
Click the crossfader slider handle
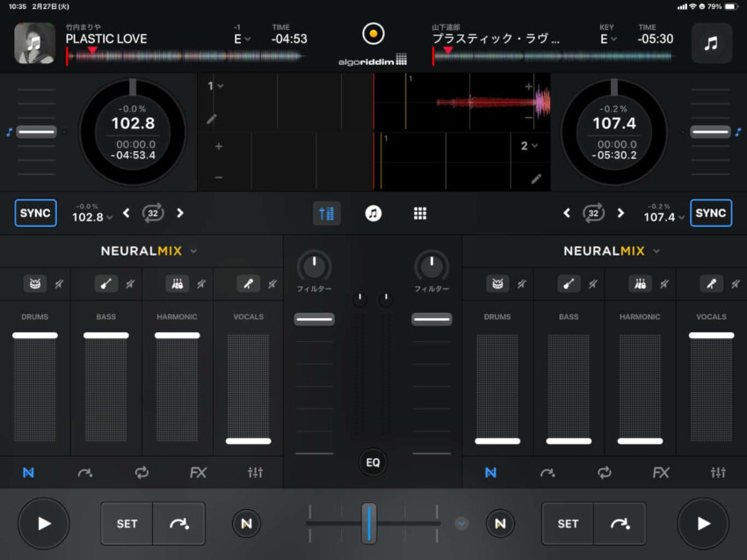(x=369, y=523)
